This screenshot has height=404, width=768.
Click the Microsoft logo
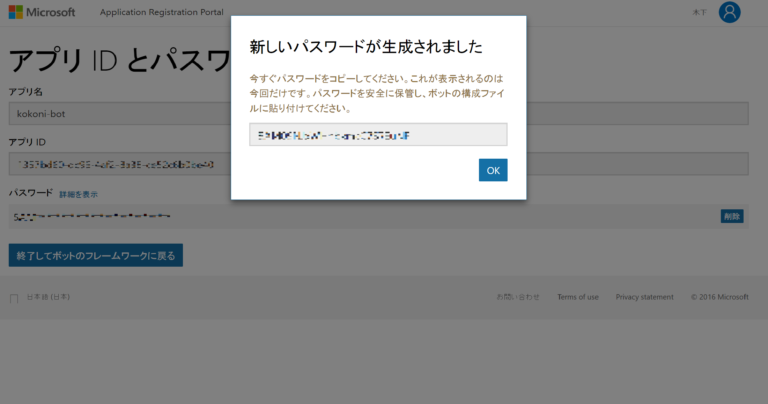[41, 13]
